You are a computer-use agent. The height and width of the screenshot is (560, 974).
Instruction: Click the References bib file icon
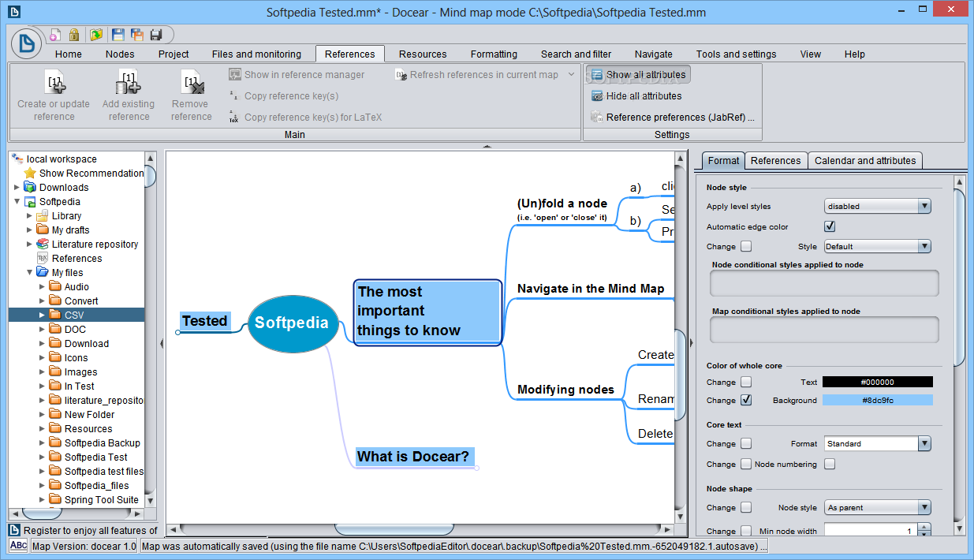[43, 259]
